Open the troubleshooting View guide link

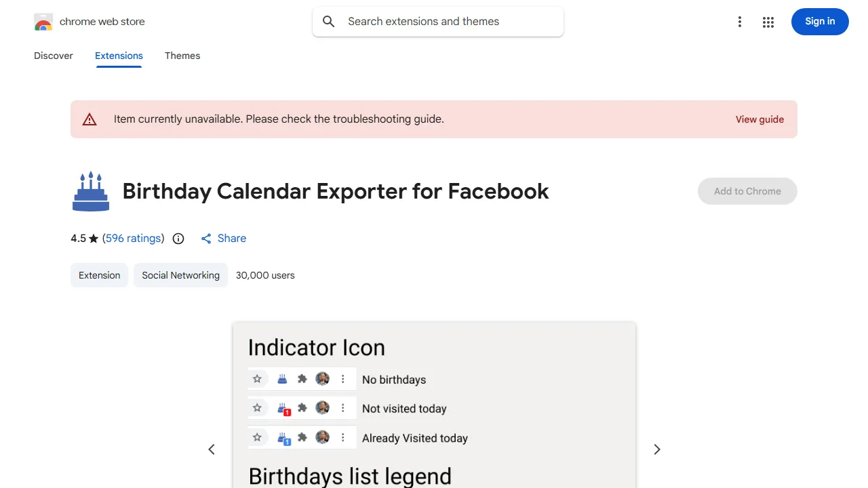coord(759,119)
